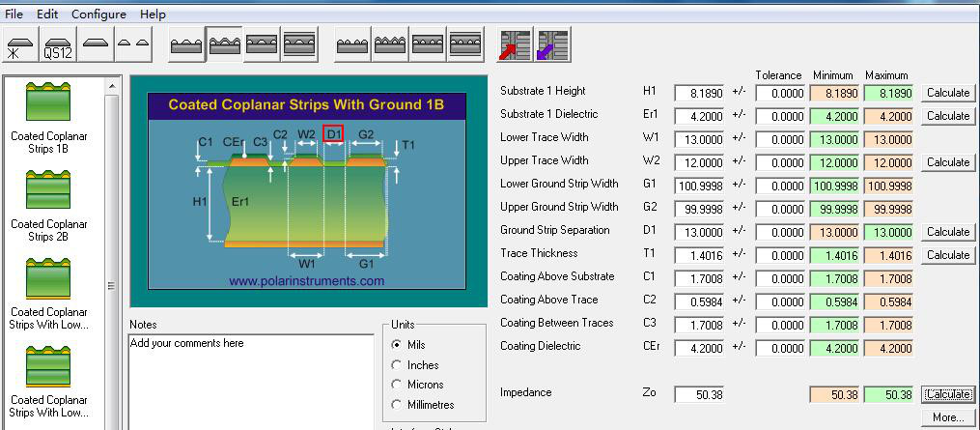Viewport: 980px width, 430px height.
Task: Click first toolbar icon with asterisk symbol
Action: point(21,45)
